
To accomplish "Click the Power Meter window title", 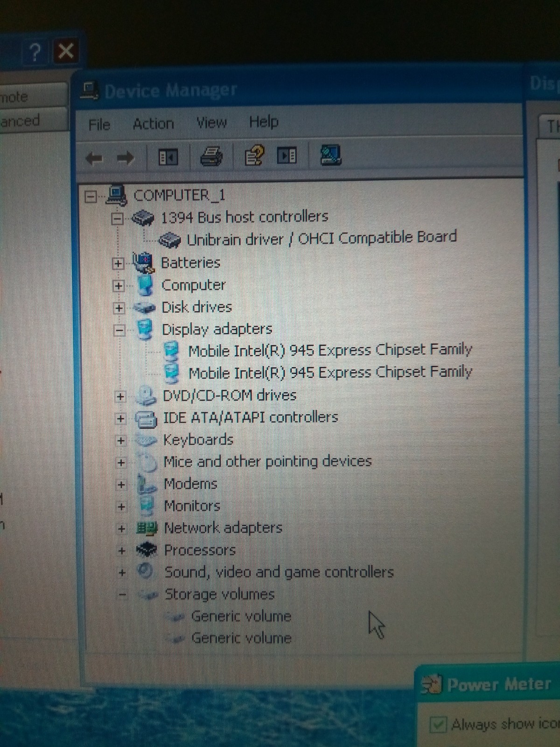I will coord(499,684).
